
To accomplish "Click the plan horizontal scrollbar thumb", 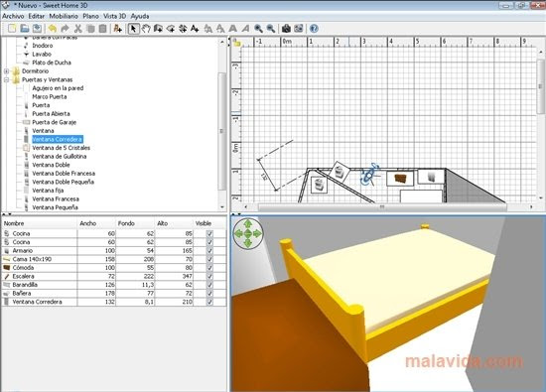I will point(382,206).
